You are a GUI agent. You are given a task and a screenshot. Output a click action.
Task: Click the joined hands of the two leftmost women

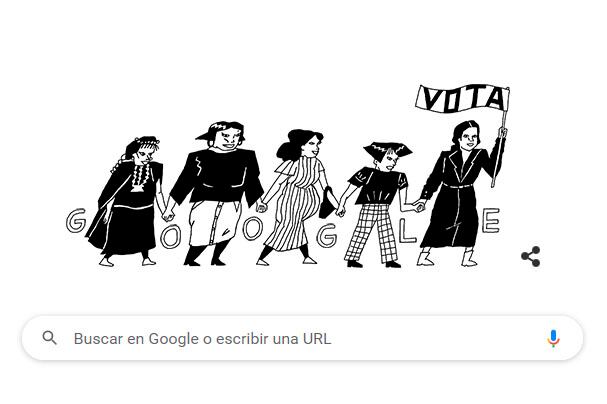pos(168,215)
